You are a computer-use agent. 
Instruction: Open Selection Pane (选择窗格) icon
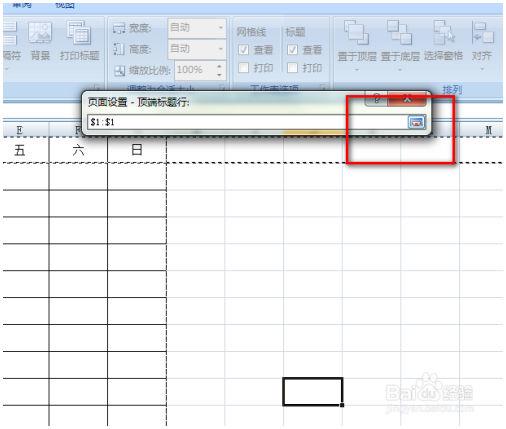coord(443,32)
